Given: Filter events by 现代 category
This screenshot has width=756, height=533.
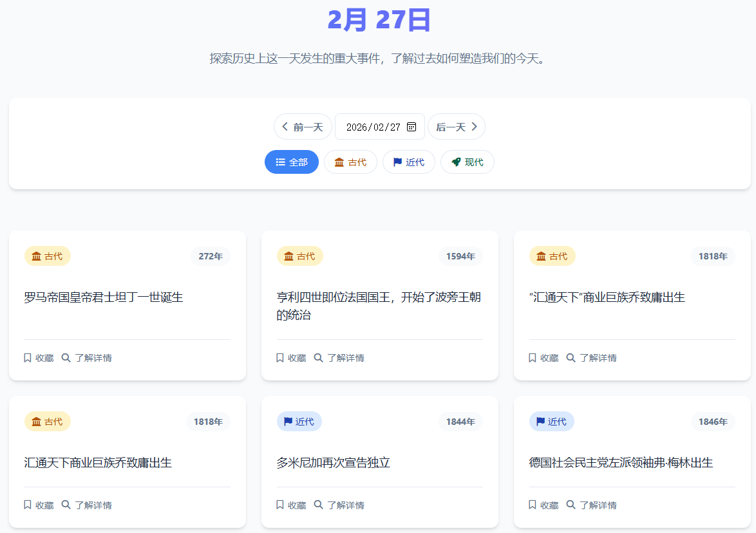Looking at the screenshot, I should tap(467, 162).
